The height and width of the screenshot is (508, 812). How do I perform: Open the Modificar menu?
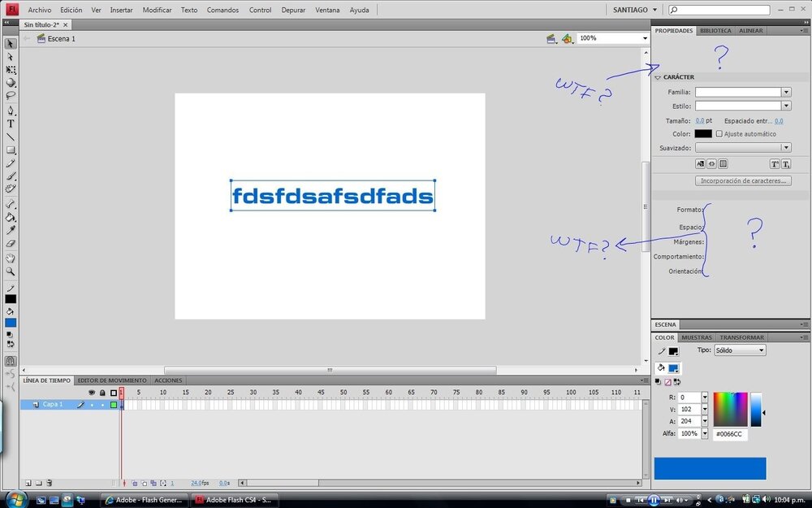157,11
